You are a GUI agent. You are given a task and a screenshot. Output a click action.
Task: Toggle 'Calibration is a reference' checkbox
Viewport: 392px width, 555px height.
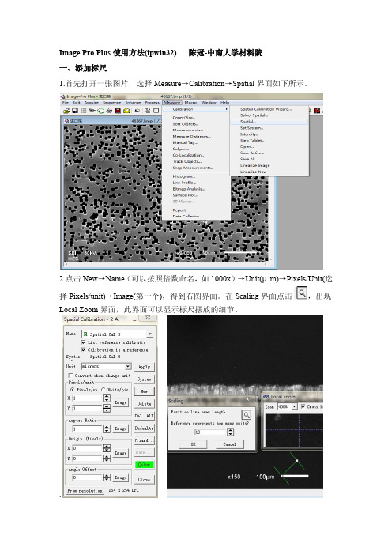(83, 349)
